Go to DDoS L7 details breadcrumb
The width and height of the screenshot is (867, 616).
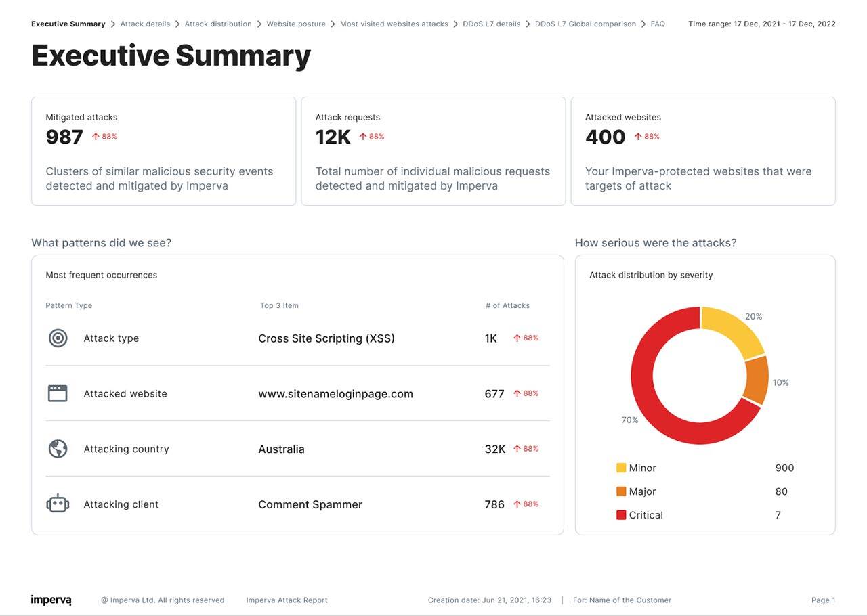point(492,24)
